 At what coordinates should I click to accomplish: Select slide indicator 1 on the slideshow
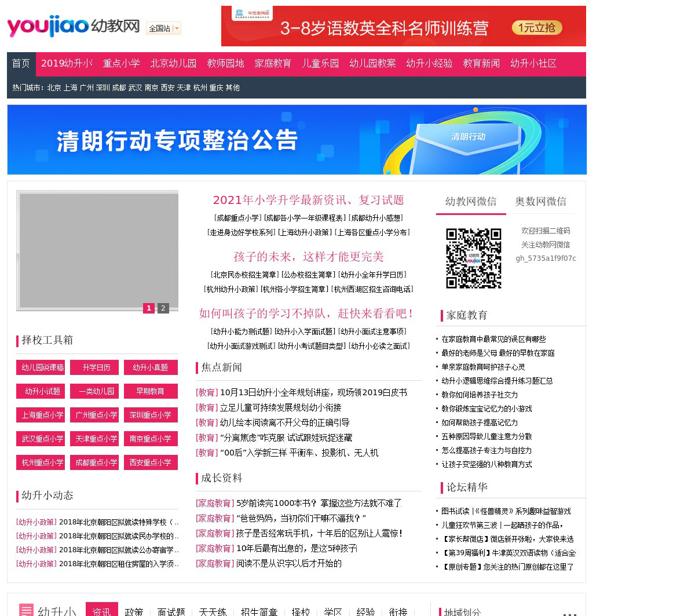point(149,308)
